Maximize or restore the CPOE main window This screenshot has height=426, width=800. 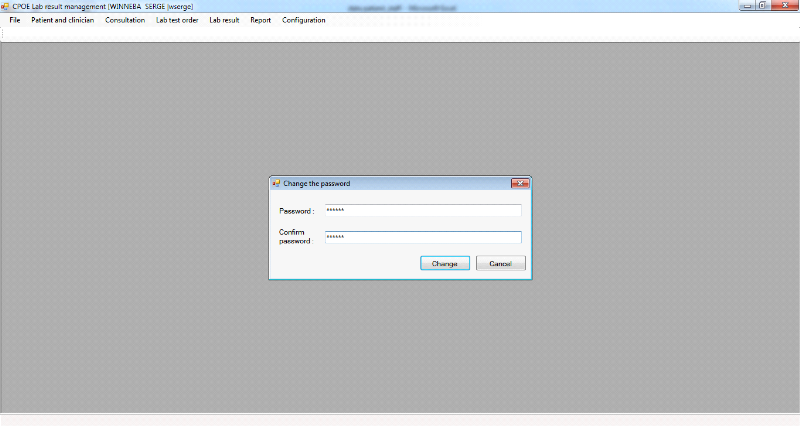tap(763, 6)
